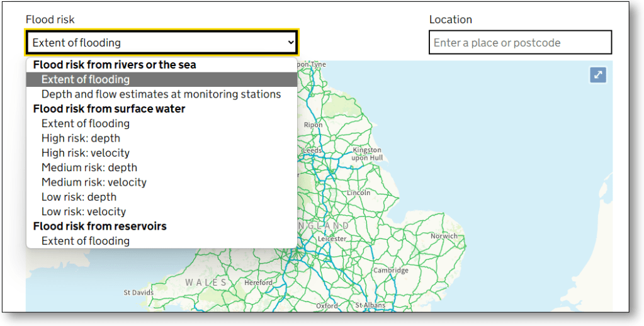Click St Davids on the map

coord(138,293)
